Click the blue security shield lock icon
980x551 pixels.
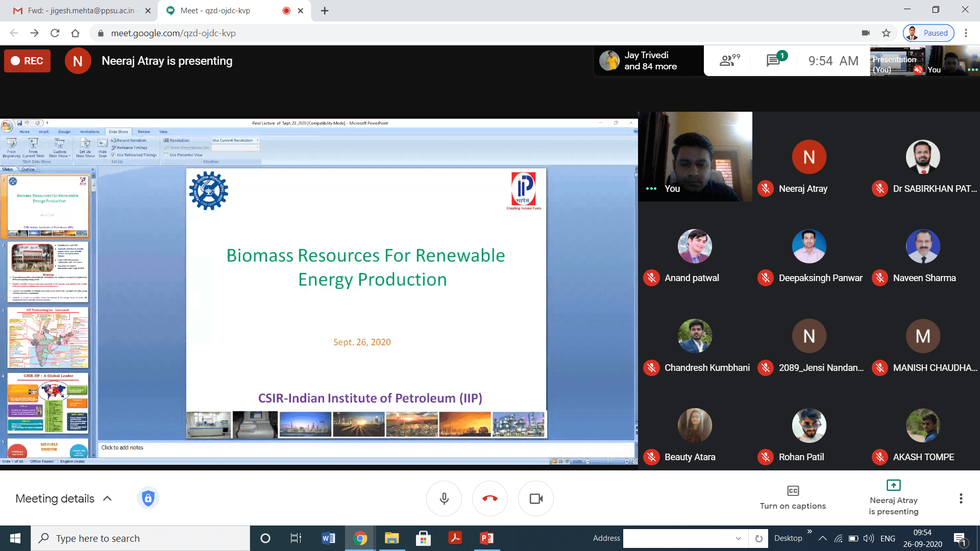(x=148, y=498)
